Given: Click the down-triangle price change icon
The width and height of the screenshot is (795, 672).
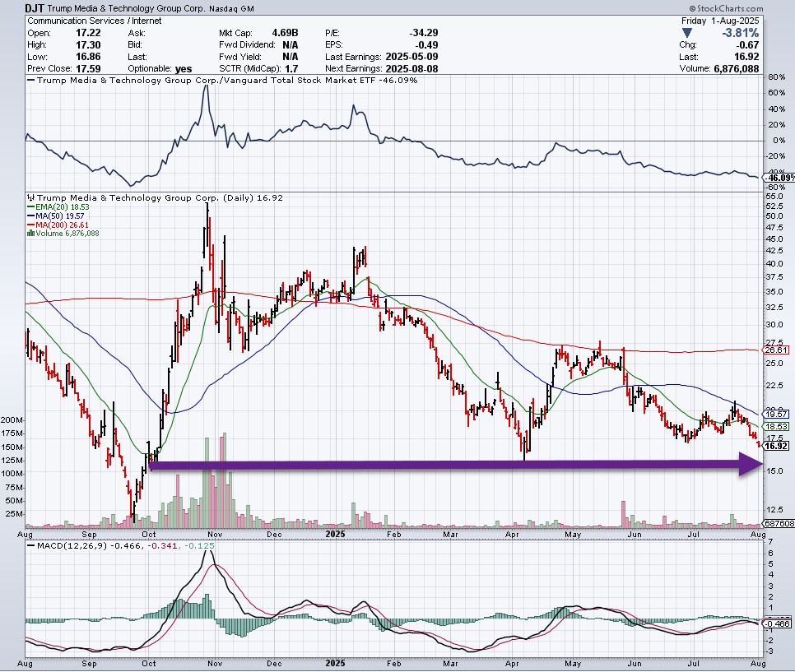Looking at the screenshot, I should pos(687,34).
